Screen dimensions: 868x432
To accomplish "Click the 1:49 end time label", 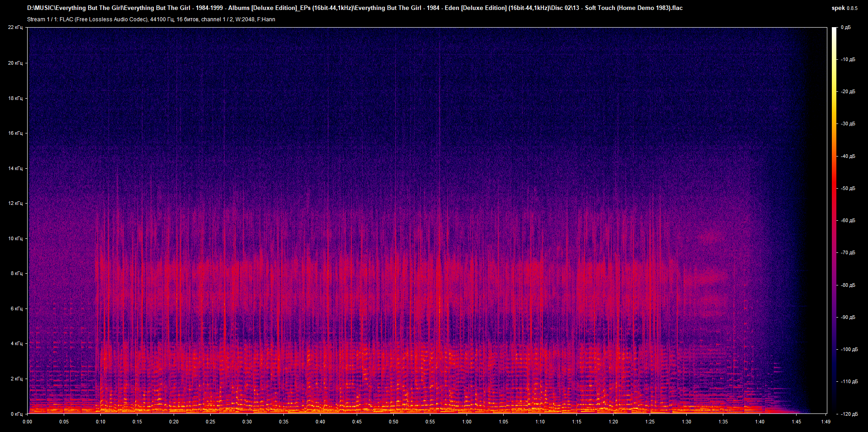I will click(x=826, y=422).
